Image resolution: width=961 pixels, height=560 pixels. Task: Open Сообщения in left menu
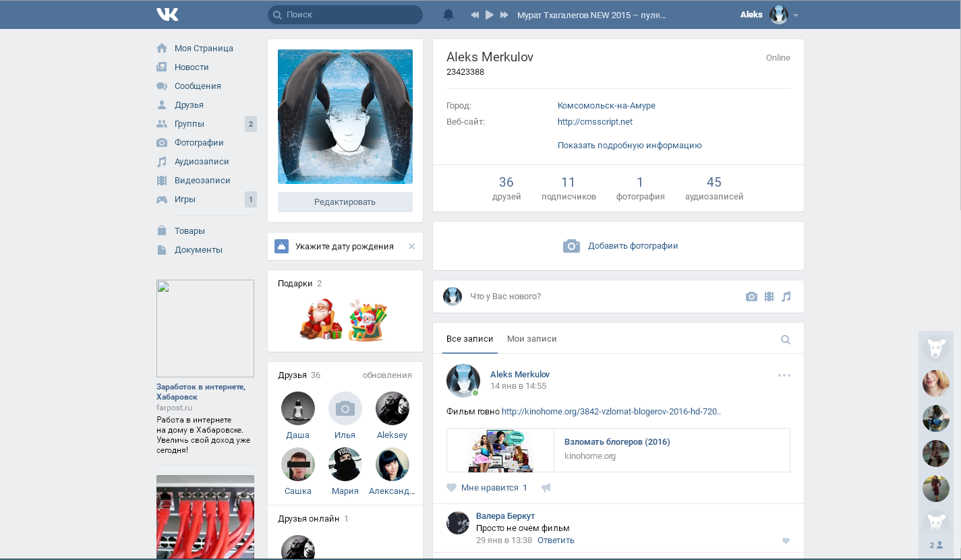click(198, 86)
